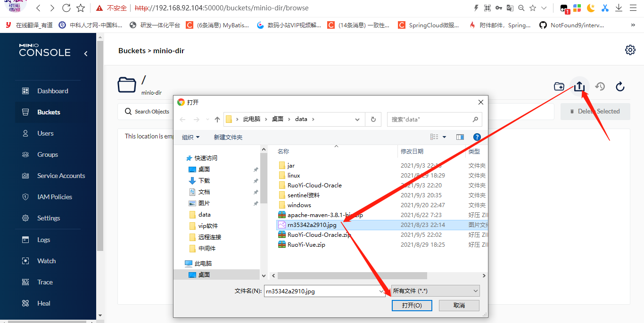Open the 组织 dropdown menu
This screenshot has height=323, width=644.
[x=190, y=137]
